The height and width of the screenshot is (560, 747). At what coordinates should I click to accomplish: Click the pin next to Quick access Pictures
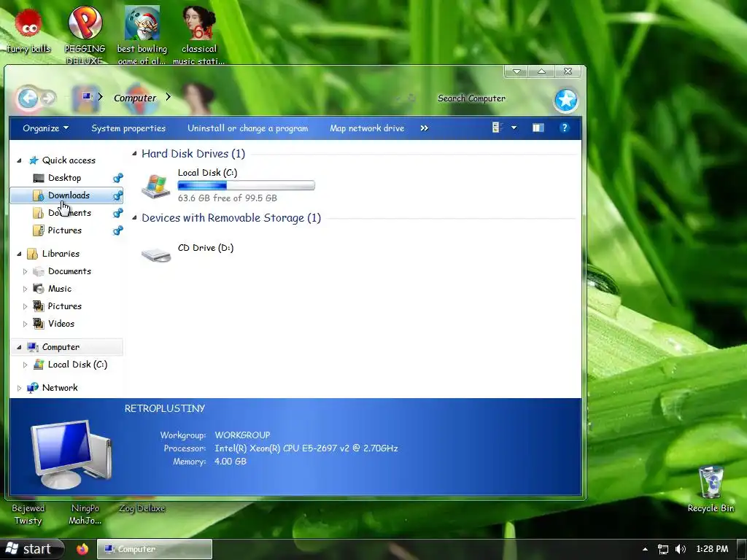[117, 230]
